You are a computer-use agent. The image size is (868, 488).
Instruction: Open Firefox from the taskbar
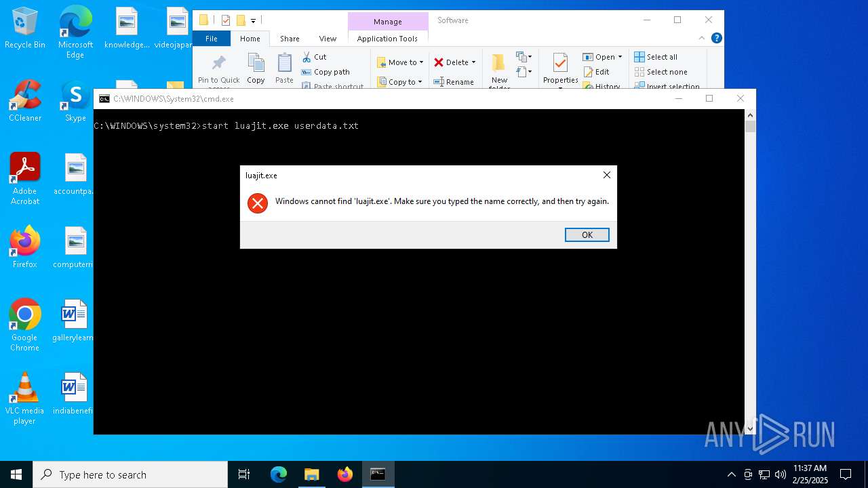344,474
